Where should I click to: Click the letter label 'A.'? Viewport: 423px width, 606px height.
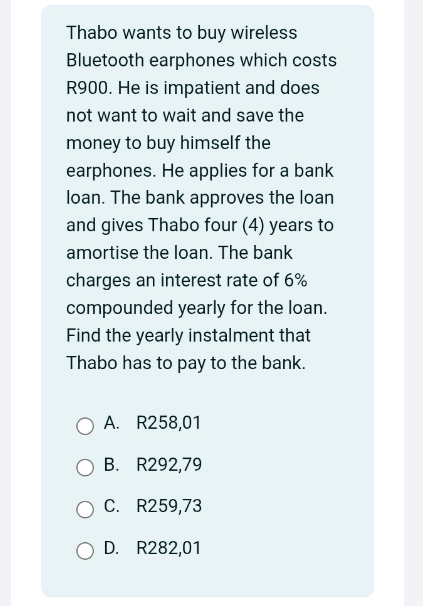111,423
